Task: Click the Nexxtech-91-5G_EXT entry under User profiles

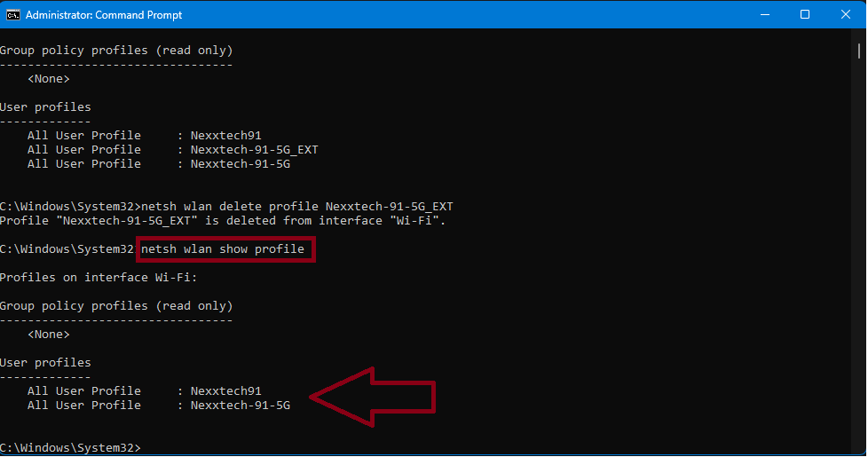Action: click(254, 150)
